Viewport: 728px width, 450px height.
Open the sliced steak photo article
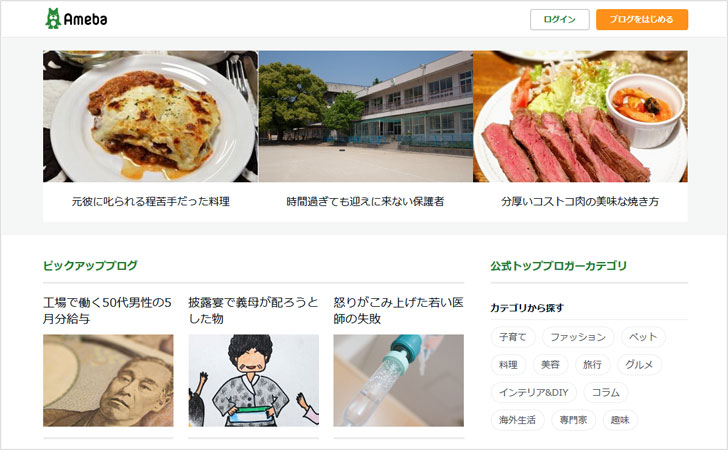pyautogui.click(x=580, y=116)
